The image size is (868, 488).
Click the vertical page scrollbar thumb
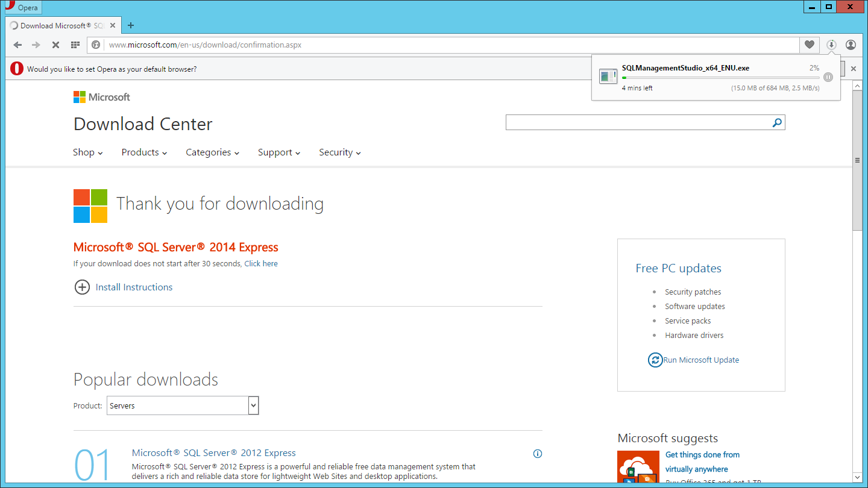click(857, 161)
